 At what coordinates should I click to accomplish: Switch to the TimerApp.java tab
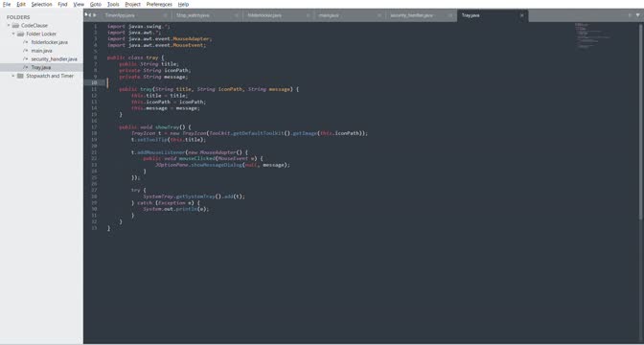coord(120,15)
